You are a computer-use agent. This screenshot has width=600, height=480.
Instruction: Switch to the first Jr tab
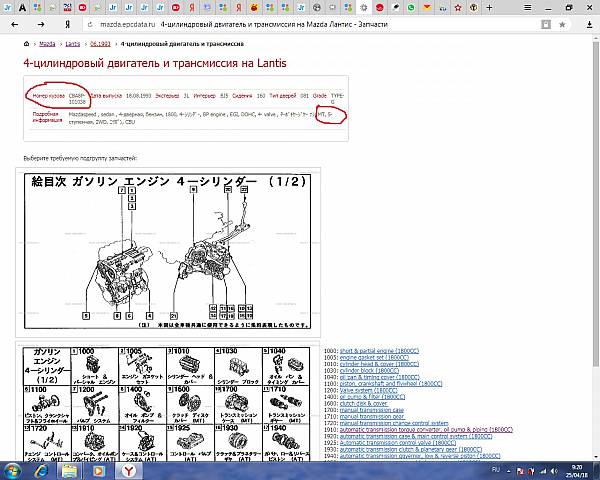[7, 7]
